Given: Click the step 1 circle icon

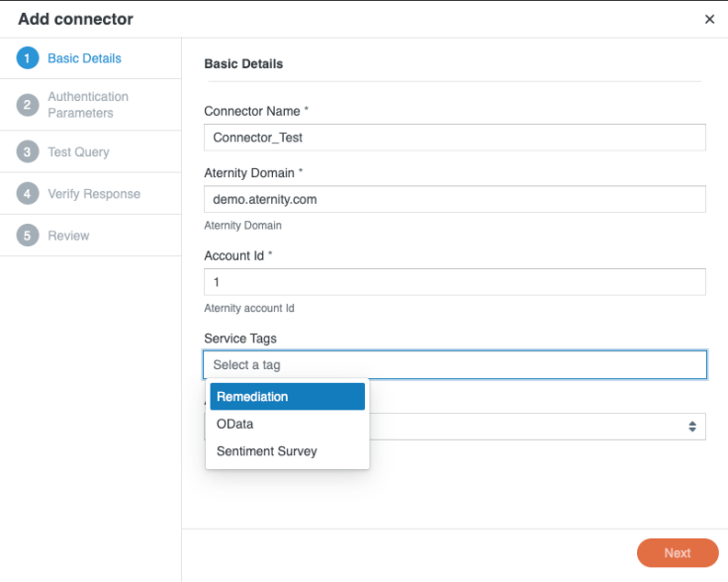Looking at the screenshot, I should pyautogui.click(x=28, y=58).
